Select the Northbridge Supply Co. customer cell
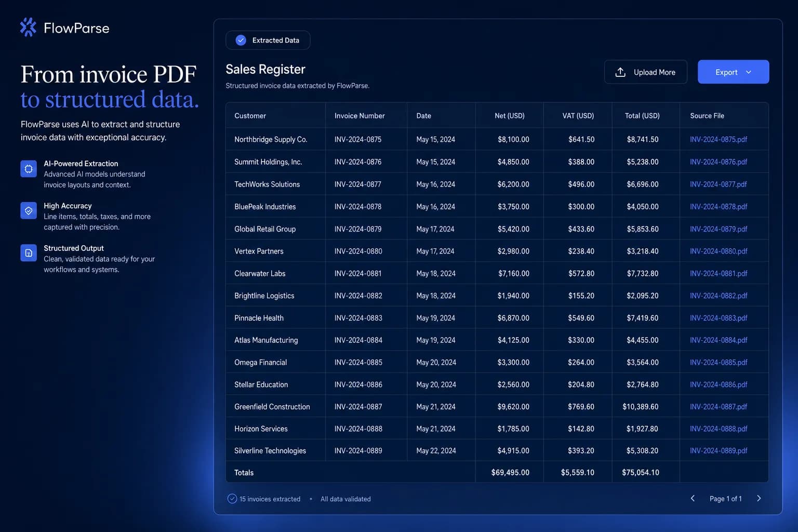Image resolution: width=798 pixels, height=532 pixels. pyautogui.click(x=275, y=139)
